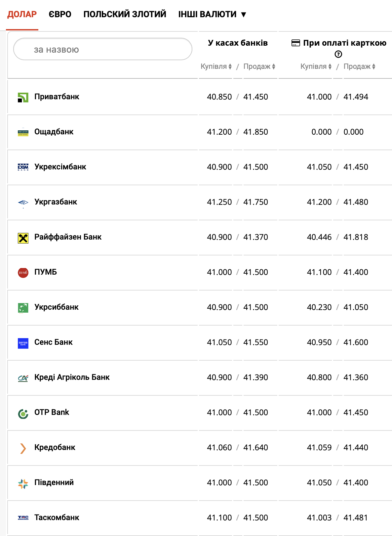Image resolution: width=392 pixels, height=536 pixels.
Task: Switch to the ЄВРО tab
Action: click(x=60, y=14)
